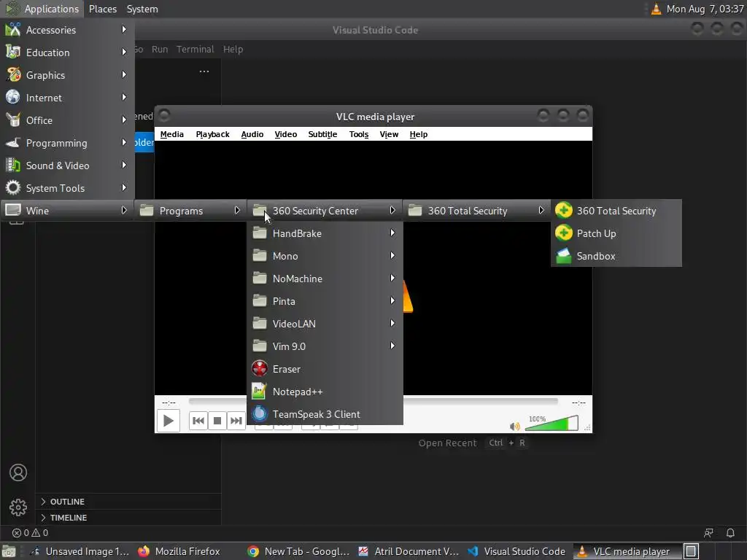Click the Programming category icon
The image size is (747, 560).
[x=13, y=143]
